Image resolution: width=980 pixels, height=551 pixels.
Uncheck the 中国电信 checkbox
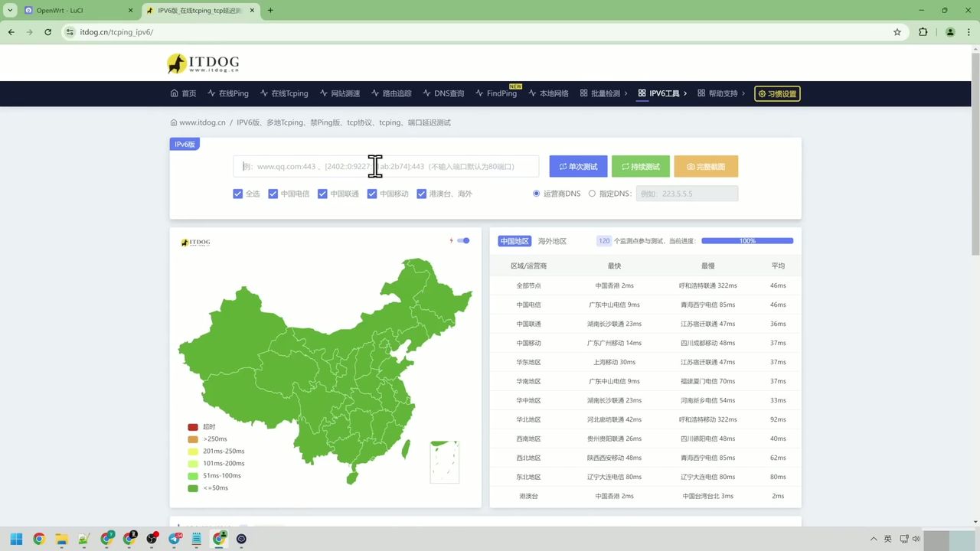click(273, 194)
